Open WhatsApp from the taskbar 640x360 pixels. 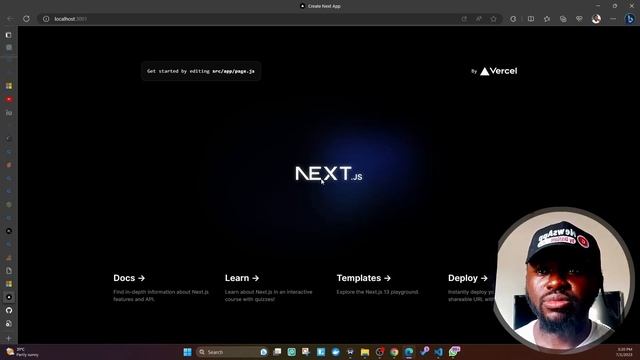click(x=454, y=351)
